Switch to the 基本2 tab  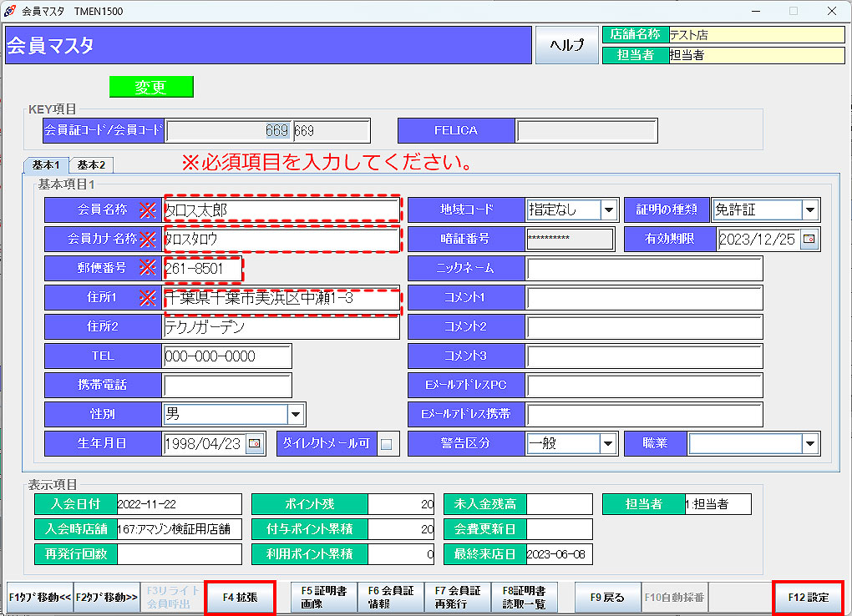pyautogui.click(x=92, y=165)
